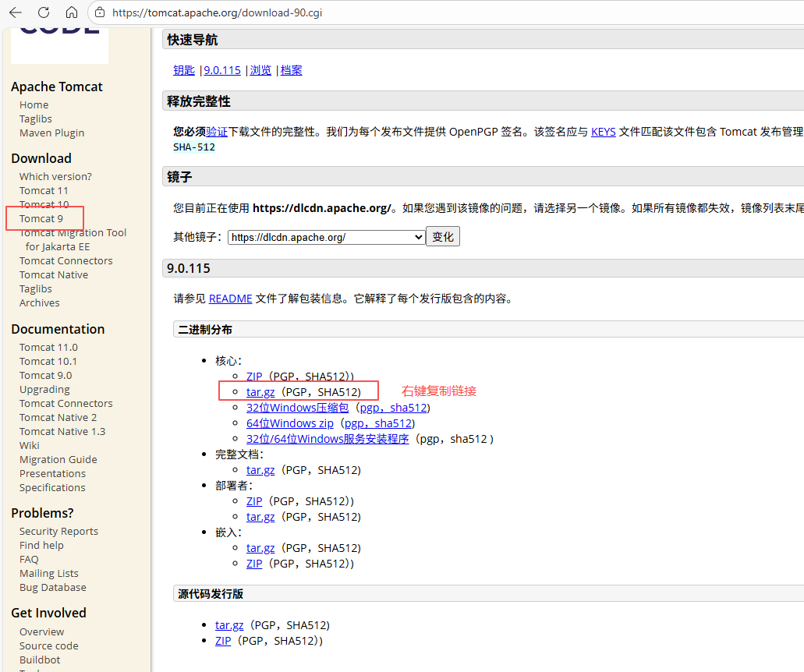Open the KEYS file link
This screenshot has width=804, height=672.
(x=604, y=132)
